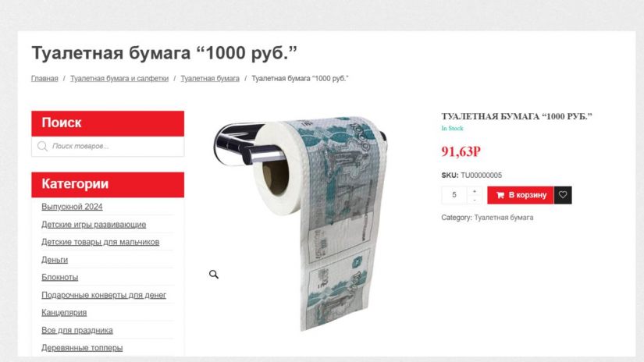Open 'Выпускной 2024' category
Screen dimensions: 644x362
[72, 207]
